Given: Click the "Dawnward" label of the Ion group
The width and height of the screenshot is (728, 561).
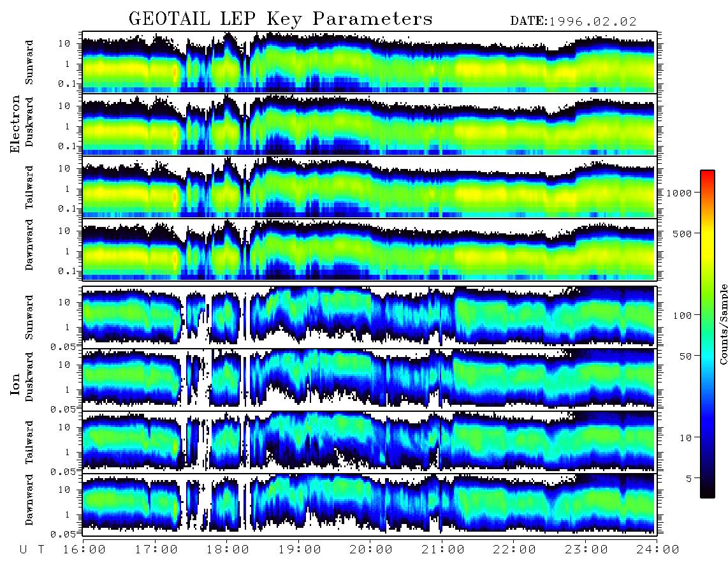Looking at the screenshot, I should (x=29, y=500).
